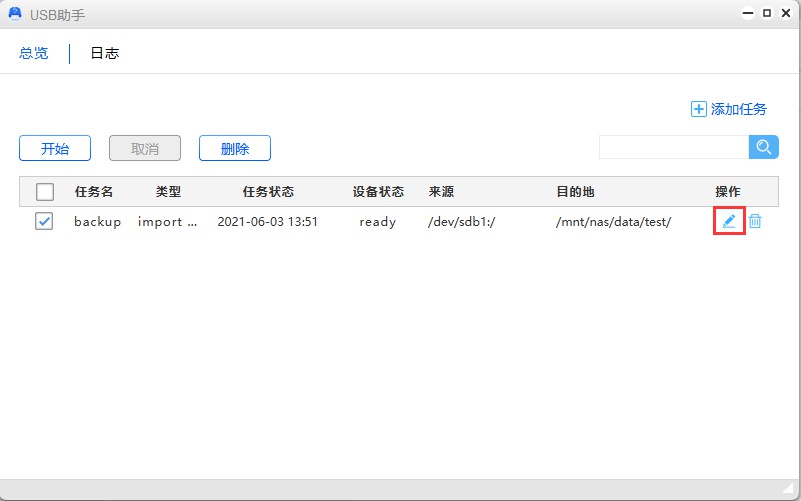Click the greyed-out 取消 button

(x=145, y=149)
